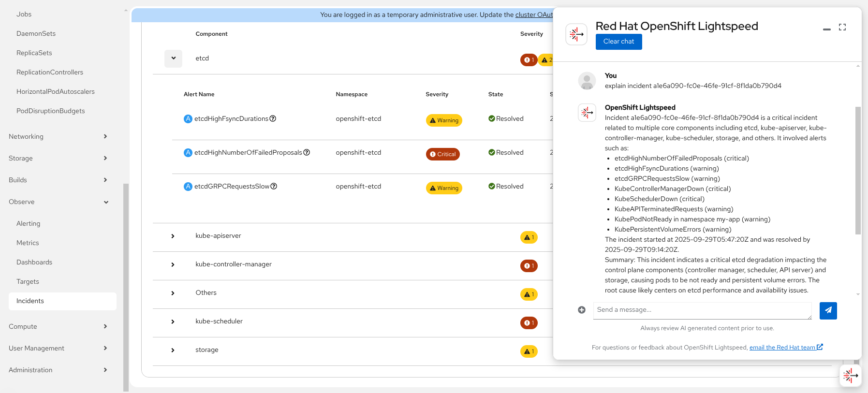Open help icon next to etcdHighFsyncDurations
Image resolution: width=868 pixels, height=393 pixels.
point(273,118)
